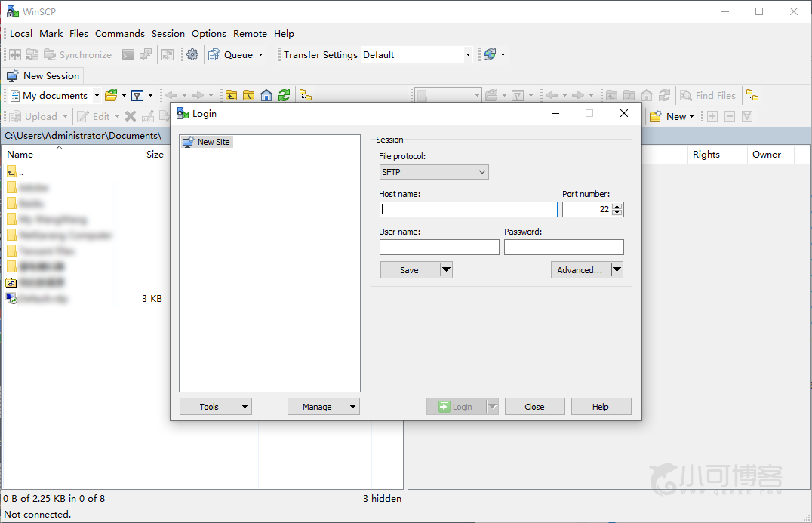
Task: Click the Help button in Login dialog
Action: 601,407
